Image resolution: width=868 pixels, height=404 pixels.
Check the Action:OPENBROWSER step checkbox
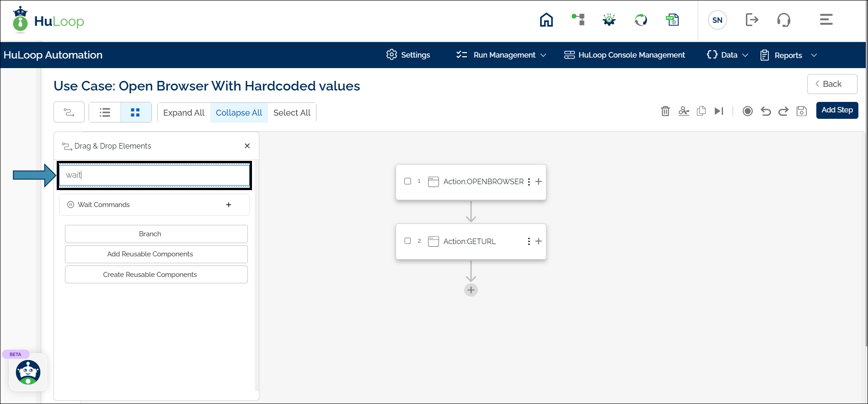coord(407,181)
